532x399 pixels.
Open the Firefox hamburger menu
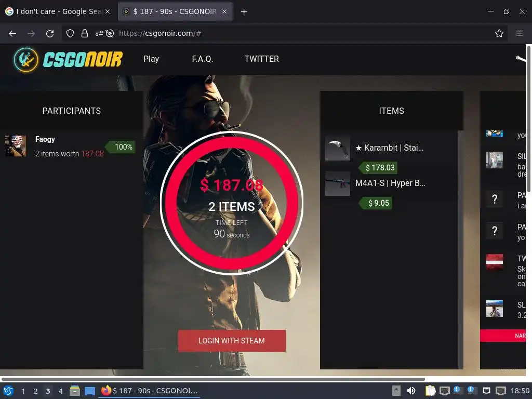tap(520, 33)
